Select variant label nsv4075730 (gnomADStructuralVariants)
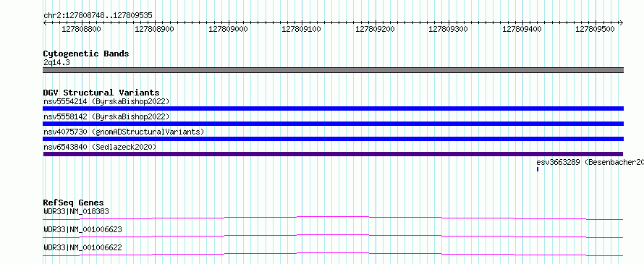This screenshot has height=264, width=644. click(x=124, y=132)
